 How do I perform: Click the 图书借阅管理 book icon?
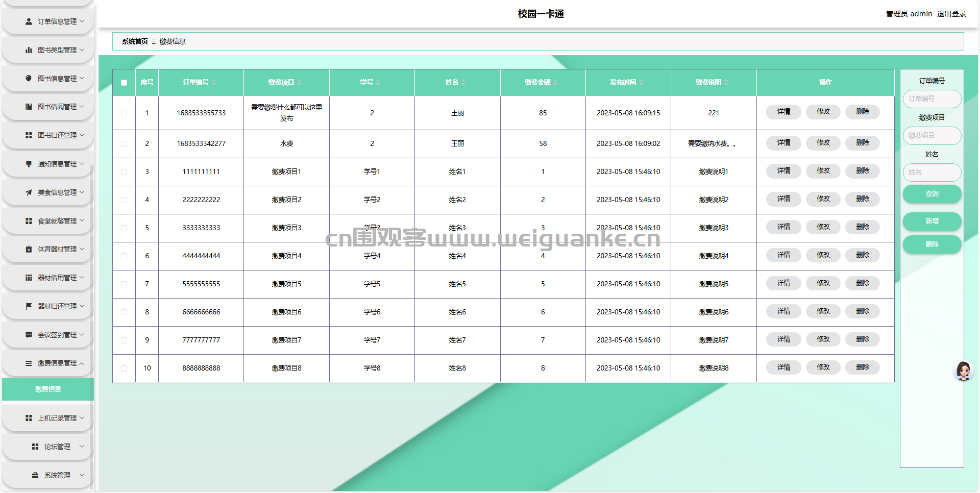pos(29,107)
